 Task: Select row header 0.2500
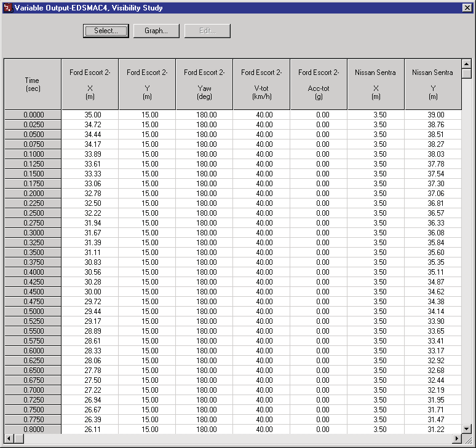point(33,213)
